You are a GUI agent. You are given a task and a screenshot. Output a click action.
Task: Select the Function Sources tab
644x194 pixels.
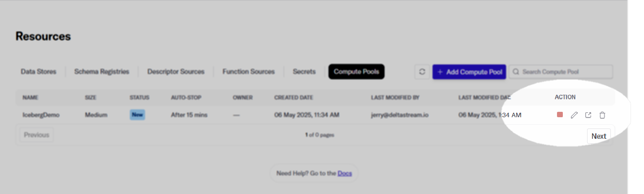248,72
